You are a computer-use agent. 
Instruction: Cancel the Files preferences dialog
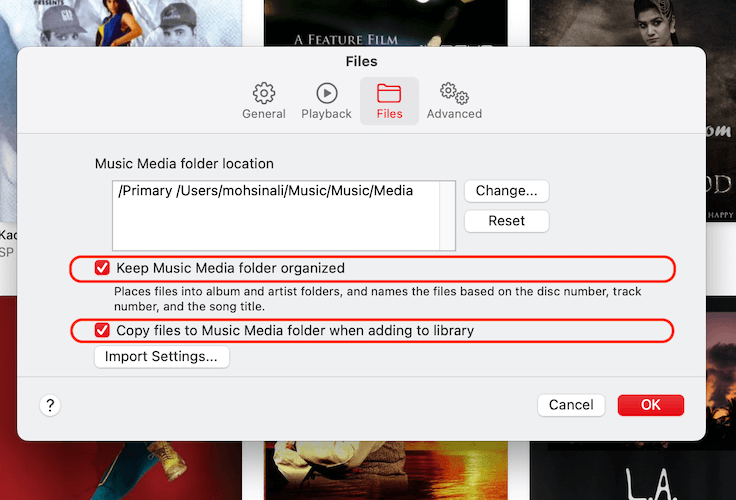click(x=571, y=405)
